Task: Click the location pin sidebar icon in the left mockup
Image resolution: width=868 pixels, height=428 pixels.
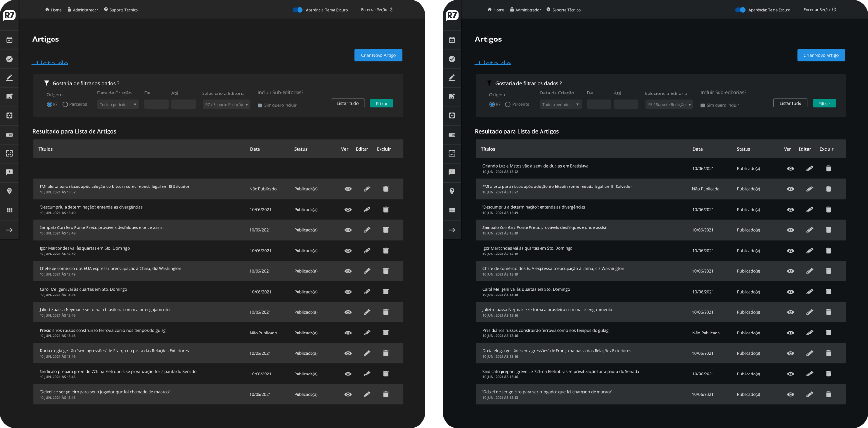Action: pyautogui.click(x=9, y=191)
